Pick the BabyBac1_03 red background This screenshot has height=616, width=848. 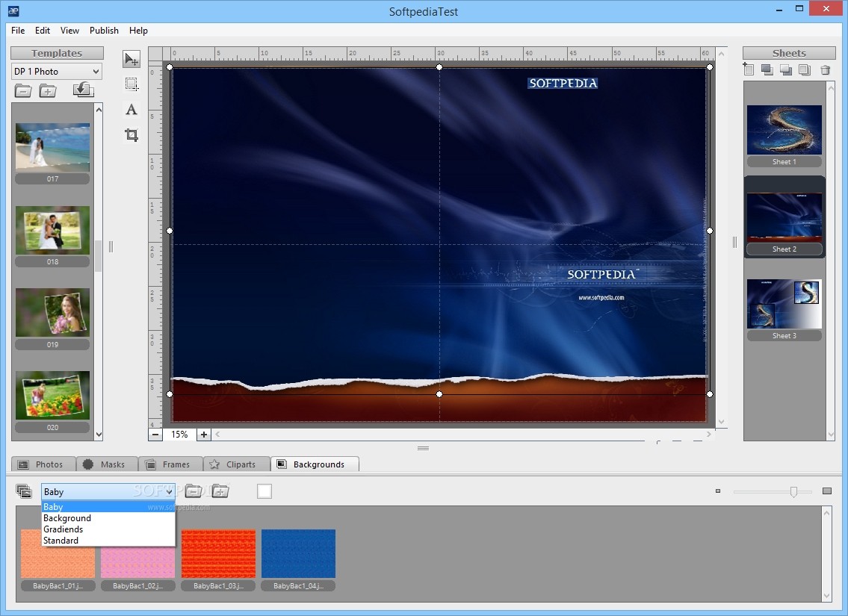(x=218, y=554)
